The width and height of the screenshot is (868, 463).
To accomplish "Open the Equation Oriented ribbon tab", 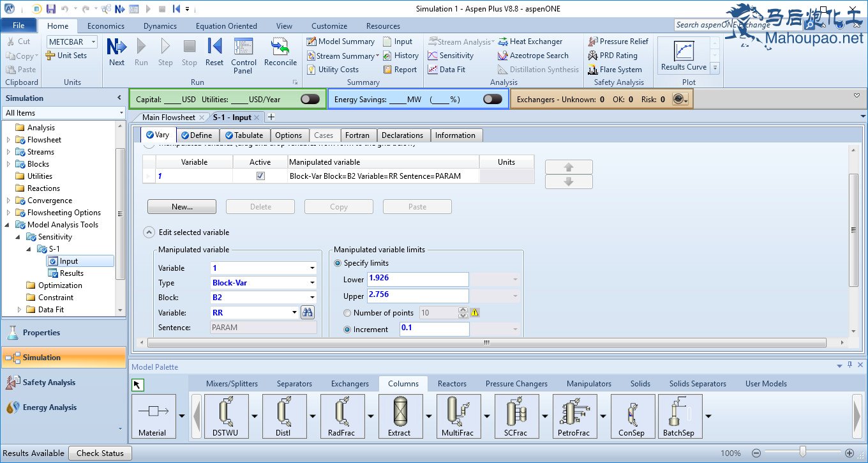I will [x=227, y=26].
